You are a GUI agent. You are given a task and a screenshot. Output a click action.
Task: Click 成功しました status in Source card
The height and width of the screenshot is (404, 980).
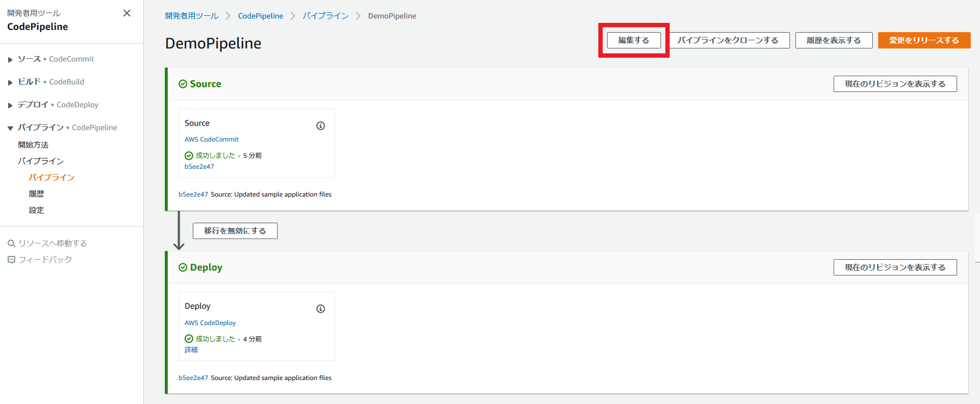coord(216,156)
